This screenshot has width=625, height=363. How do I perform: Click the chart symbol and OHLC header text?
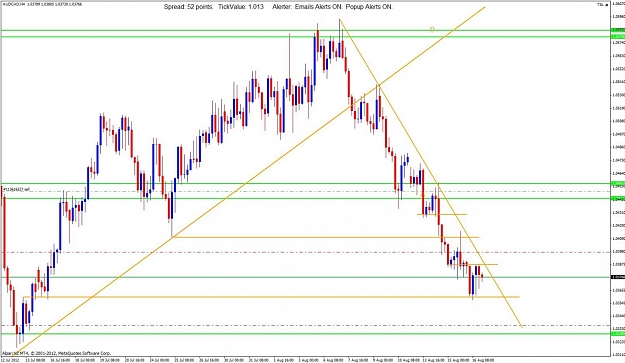(x=42, y=4)
